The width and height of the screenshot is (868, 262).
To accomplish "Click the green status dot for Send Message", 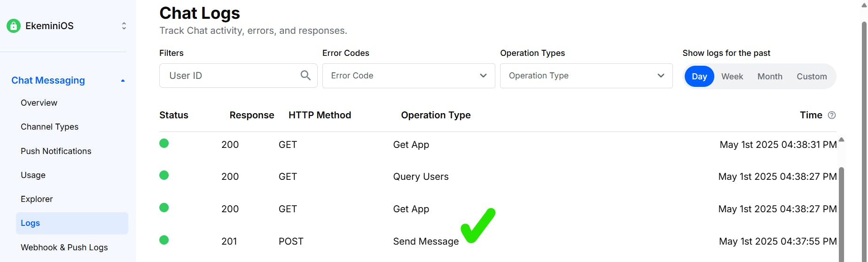I will (164, 240).
